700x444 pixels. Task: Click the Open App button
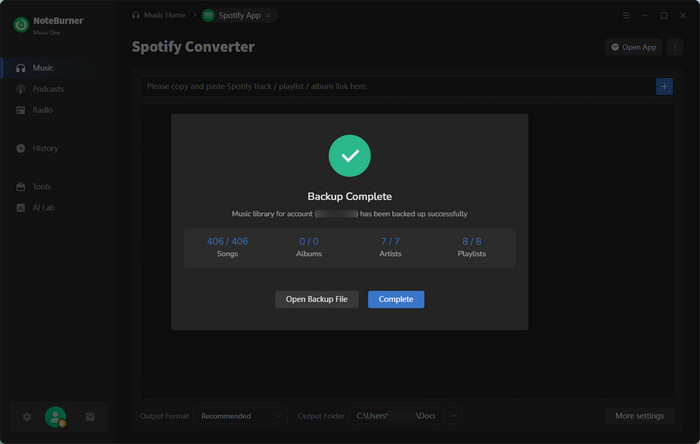633,47
